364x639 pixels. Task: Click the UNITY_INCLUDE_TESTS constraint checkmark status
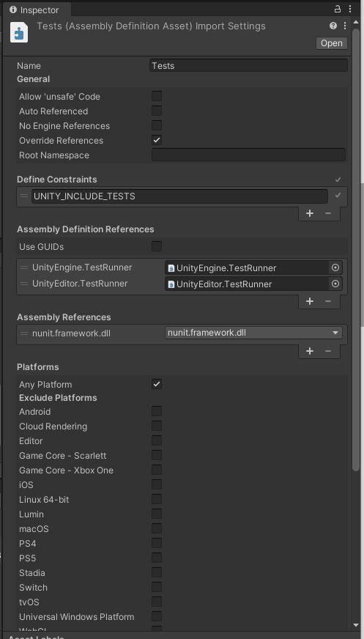(338, 196)
